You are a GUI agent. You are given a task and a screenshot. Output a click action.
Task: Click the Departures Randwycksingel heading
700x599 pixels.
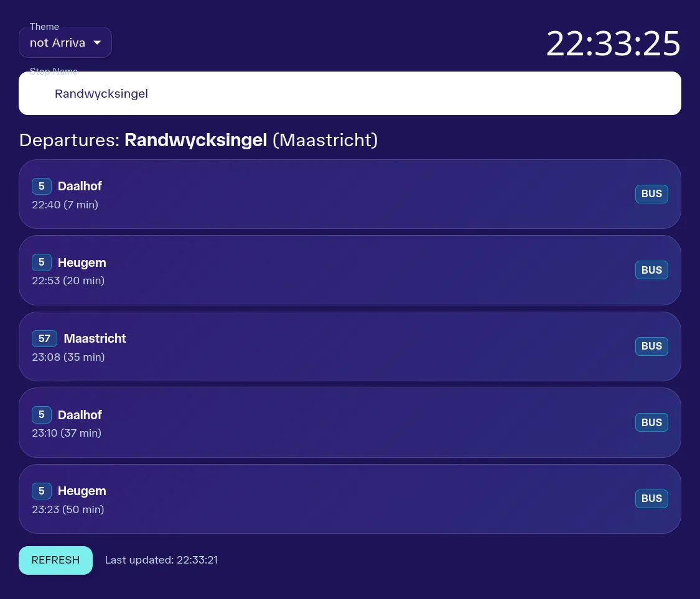click(x=198, y=140)
